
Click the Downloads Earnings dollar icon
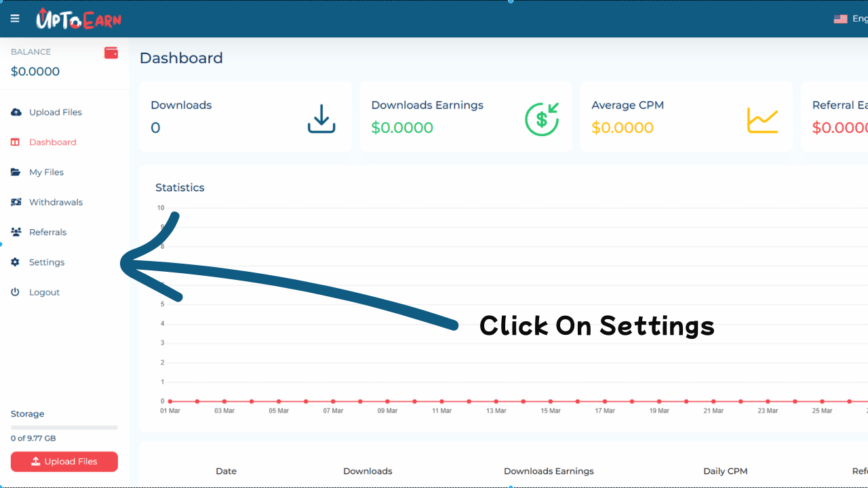pyautogui.click(x=542, y=119)
